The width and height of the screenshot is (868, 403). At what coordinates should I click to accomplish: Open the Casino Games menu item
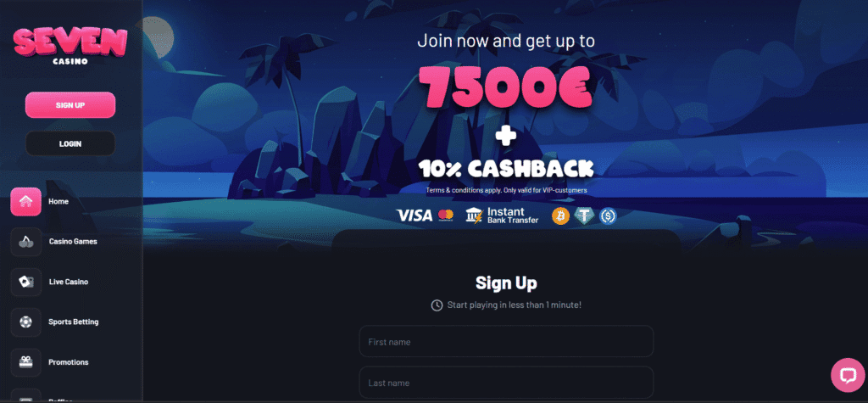(x=73, y=242)
